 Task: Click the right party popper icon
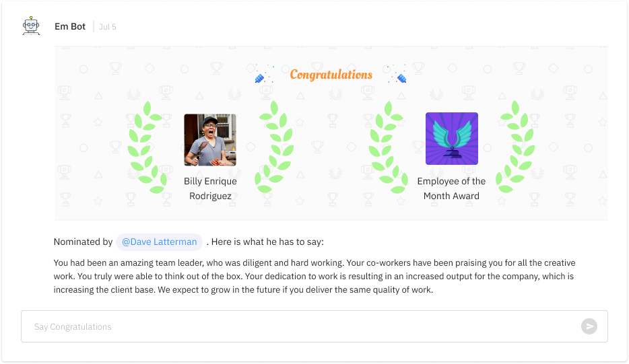397,74
